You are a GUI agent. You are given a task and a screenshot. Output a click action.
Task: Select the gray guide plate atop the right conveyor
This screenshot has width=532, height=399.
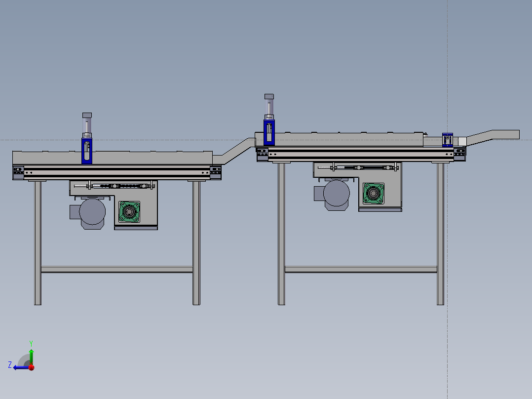pyautogui.click(x=340, y=139)
